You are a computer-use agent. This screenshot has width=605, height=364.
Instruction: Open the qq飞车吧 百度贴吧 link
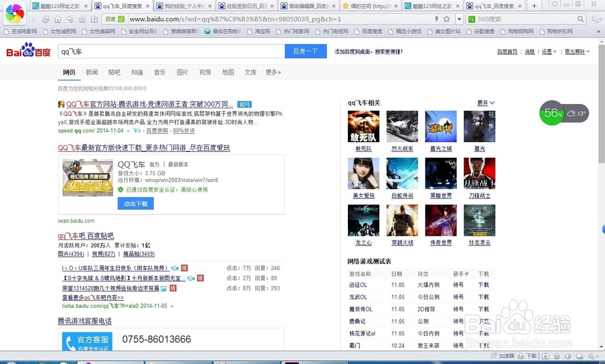86,236
